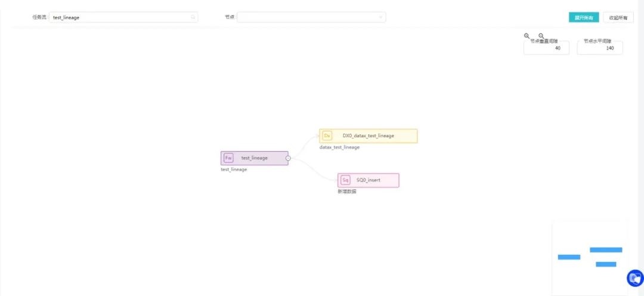The width and height of the screenshot is (644, 296).
Task: Click the zoom in magnifier icon
Action: point(527,36)
